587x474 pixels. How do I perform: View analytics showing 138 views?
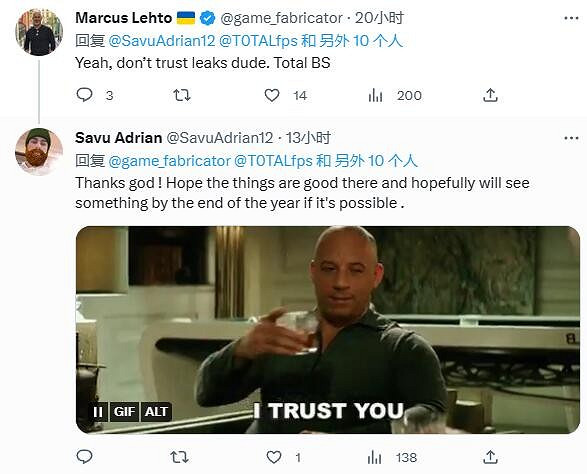click(374, 457)
